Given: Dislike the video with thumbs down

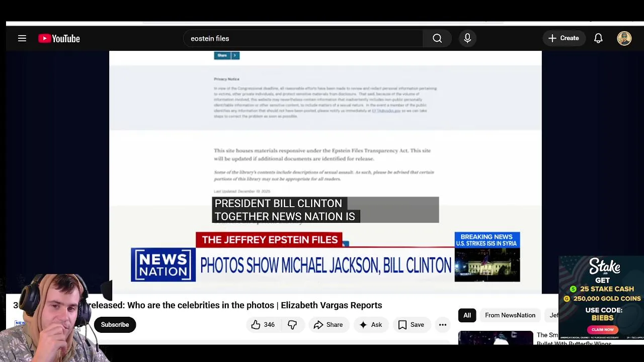Looking at the screenshot, I should click(292, 325).
